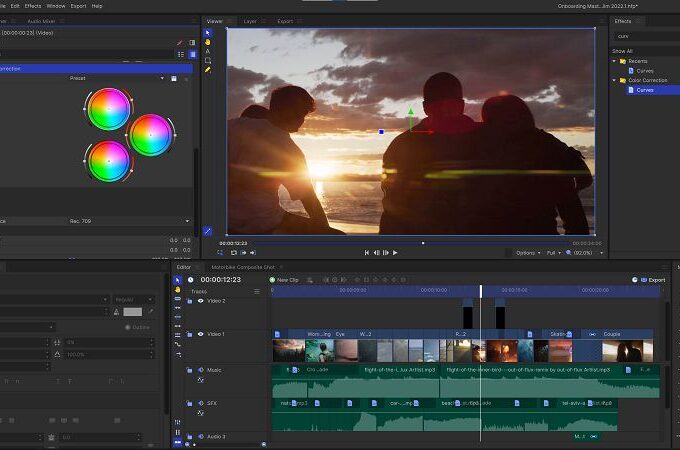The height and width of the screenshot is (450, 680).
Task: Hide the Video 1 track with its eye icon
Action: [200, 334]
